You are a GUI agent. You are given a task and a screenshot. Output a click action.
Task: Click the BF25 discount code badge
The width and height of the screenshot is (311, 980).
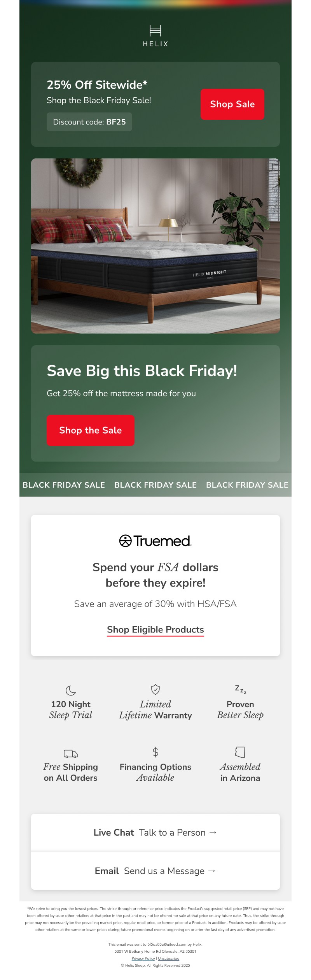(89, 121)
